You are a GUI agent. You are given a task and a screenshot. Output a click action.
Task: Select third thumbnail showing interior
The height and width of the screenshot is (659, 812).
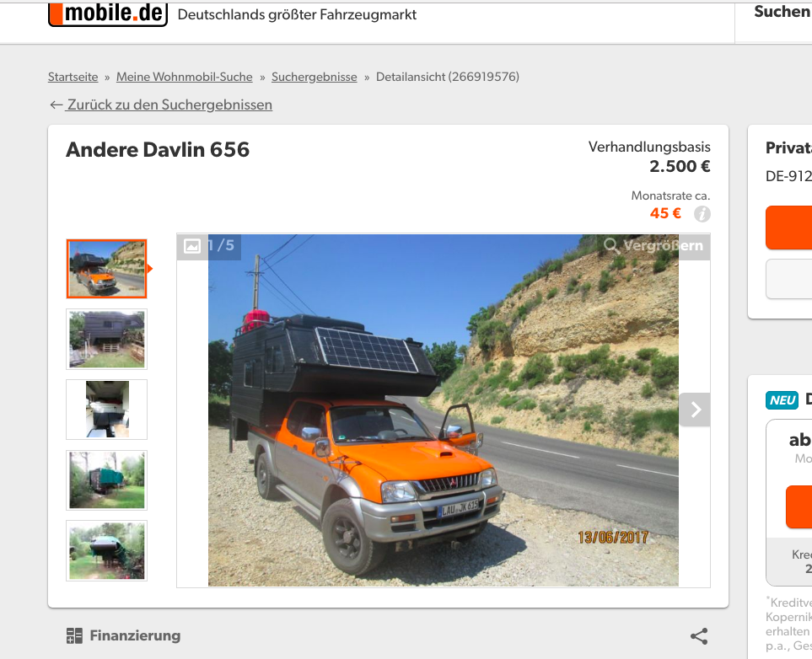pos(107,410)
